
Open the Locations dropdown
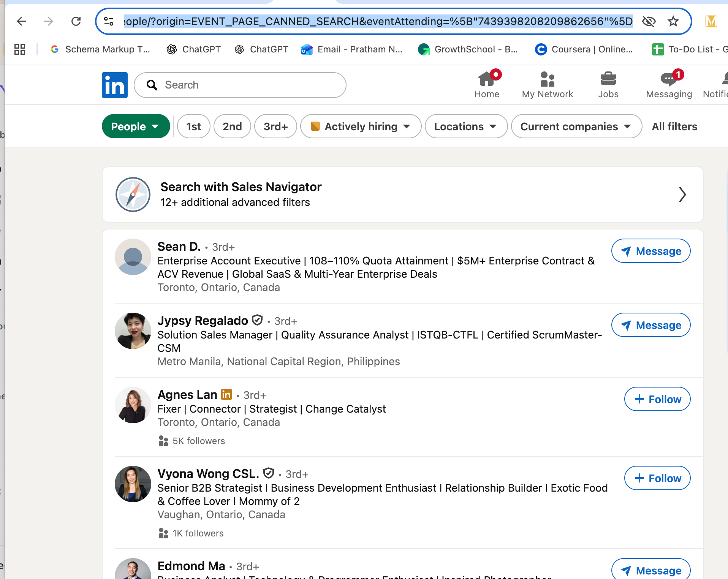[x=466, y=127]
